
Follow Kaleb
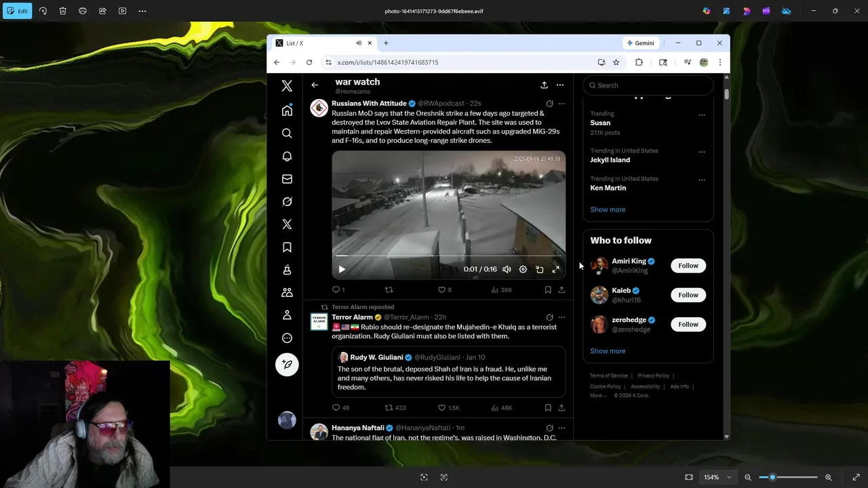point(688,295)
